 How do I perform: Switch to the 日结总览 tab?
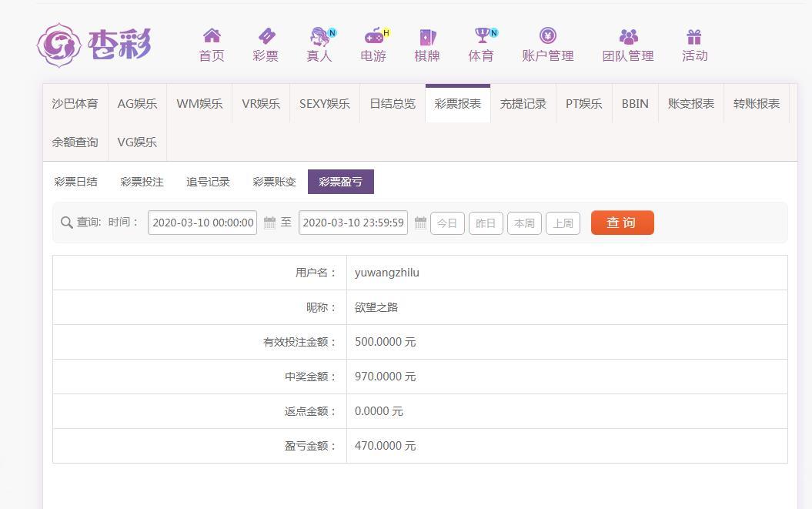point(393,104)
